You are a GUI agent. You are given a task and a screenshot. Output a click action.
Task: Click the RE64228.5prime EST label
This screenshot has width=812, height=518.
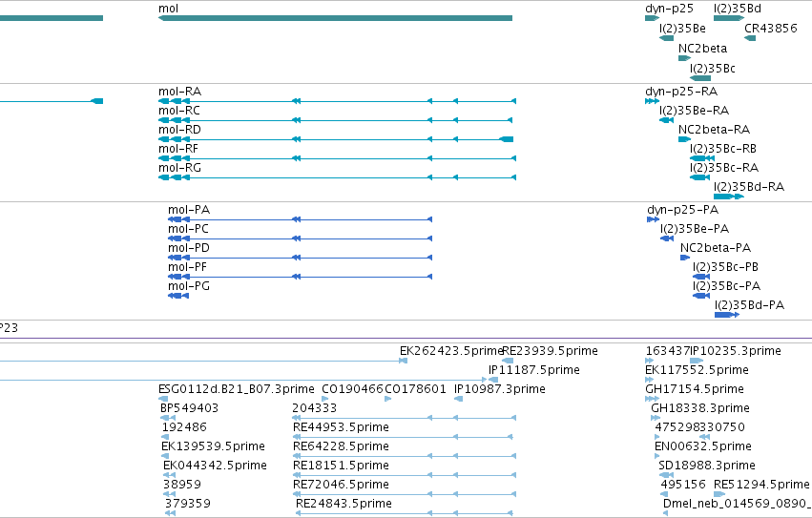click(341, 447)
